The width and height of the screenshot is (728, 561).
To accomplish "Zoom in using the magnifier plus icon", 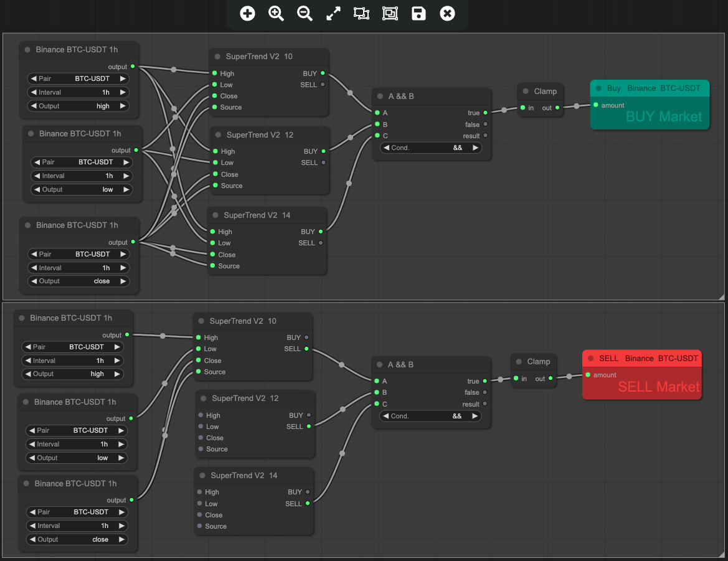I will (276, 13).
